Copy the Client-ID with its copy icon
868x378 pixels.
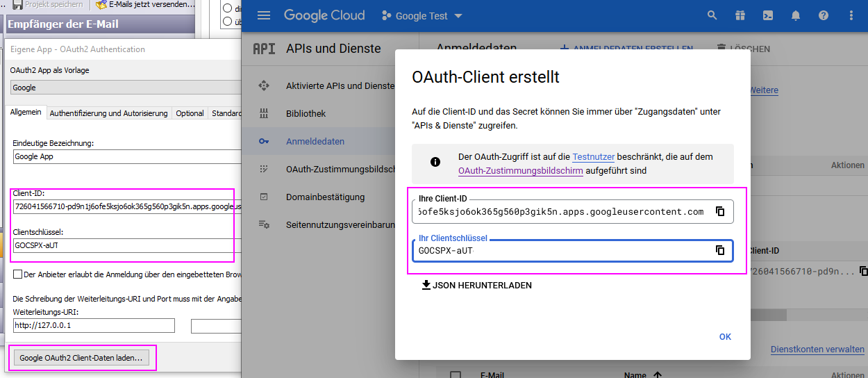coord(720,211)
